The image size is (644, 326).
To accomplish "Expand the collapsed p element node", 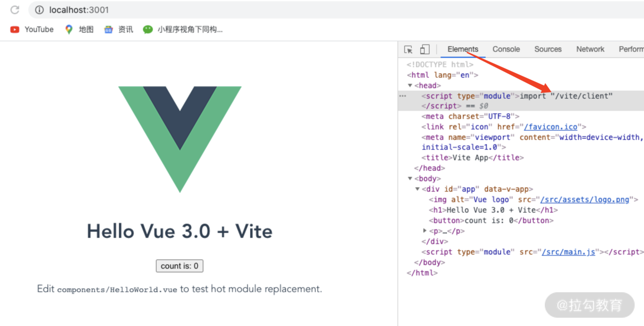I will [425, 231].
